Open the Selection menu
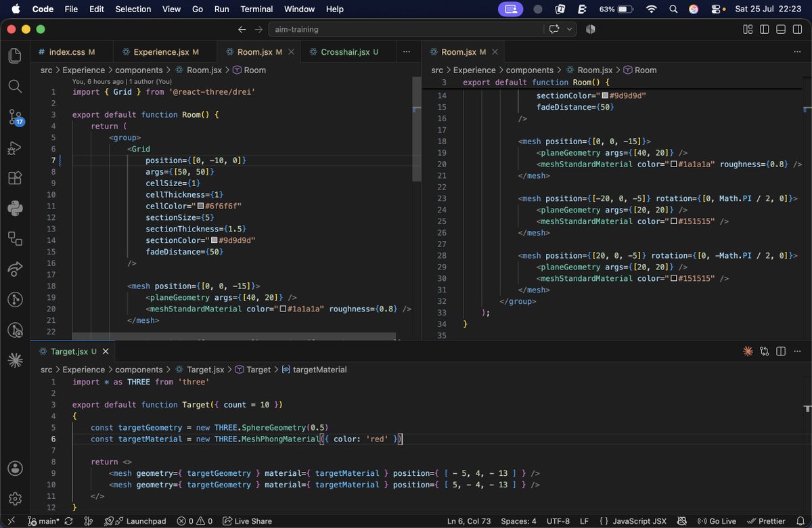The image size is (812, 528). pyautogui.click(x=133, y=9)
